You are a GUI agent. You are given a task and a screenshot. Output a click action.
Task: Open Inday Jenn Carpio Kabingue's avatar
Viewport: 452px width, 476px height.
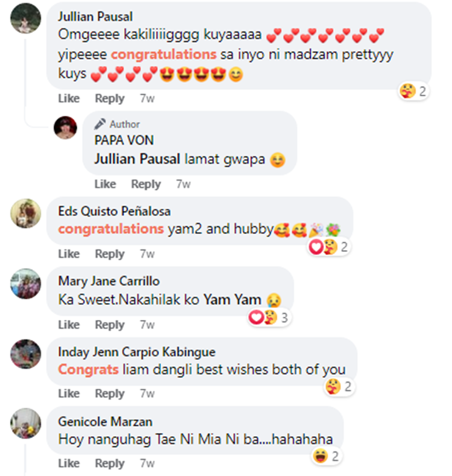coord(26,354)
